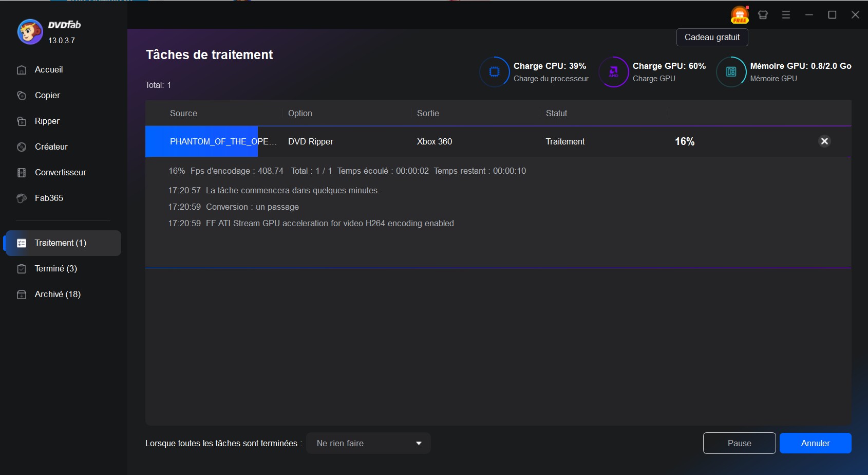
Task: Open the hamburger menu
Action: click(786, 14)
